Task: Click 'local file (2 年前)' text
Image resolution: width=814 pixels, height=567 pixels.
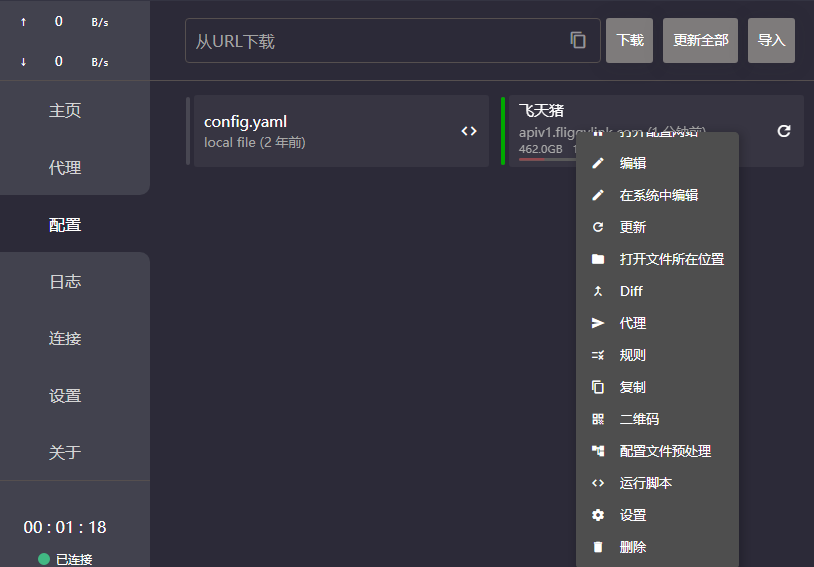Action: [x=255, y=142]
